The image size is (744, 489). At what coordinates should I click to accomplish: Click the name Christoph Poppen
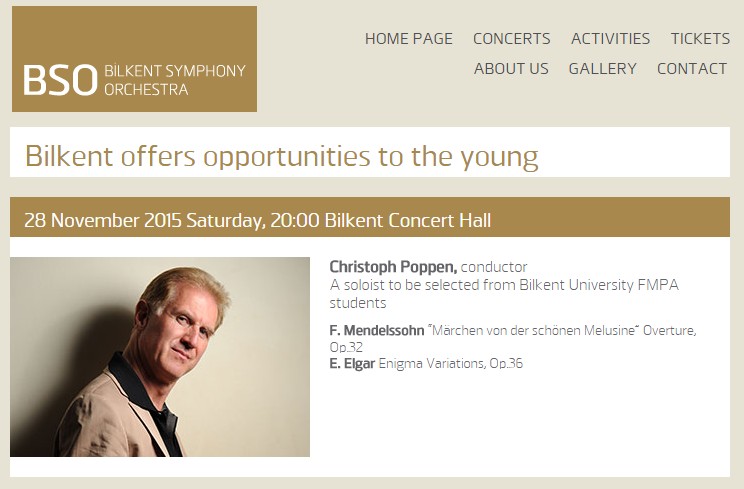[393, 267]
